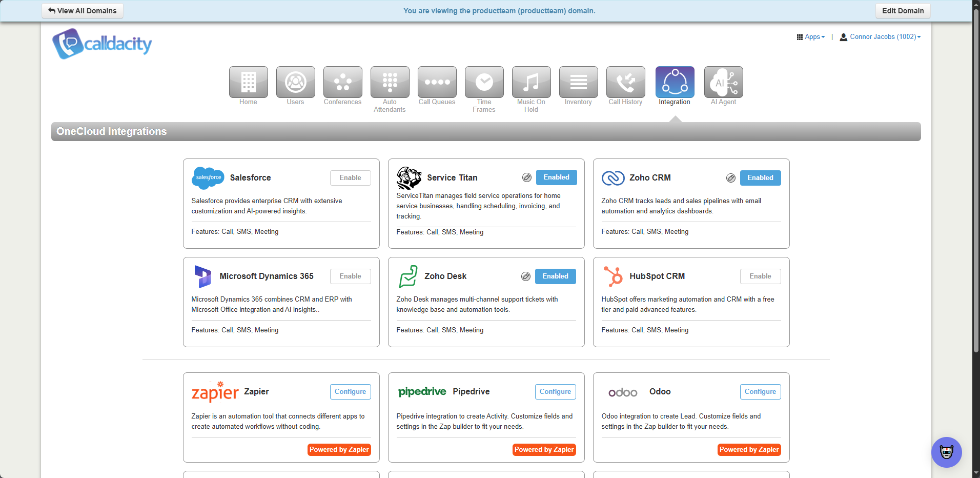Go to Auto Attendants icon
980x478 pixels.
click(390, 82)
